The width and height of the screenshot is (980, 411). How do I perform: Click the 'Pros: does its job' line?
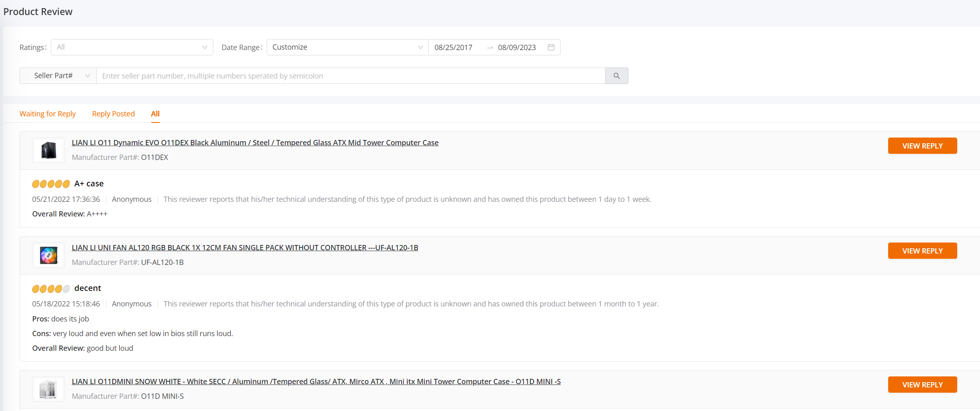coord(61,319)
